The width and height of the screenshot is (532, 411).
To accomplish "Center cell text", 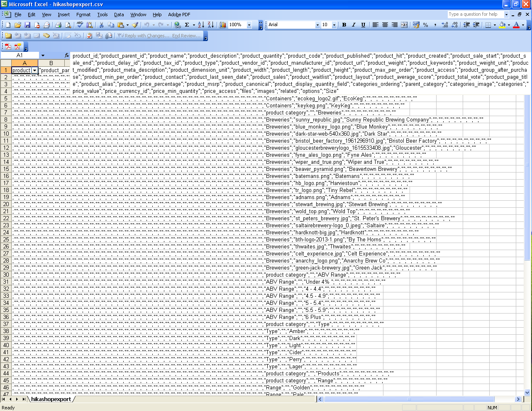I will coord(385,25).
